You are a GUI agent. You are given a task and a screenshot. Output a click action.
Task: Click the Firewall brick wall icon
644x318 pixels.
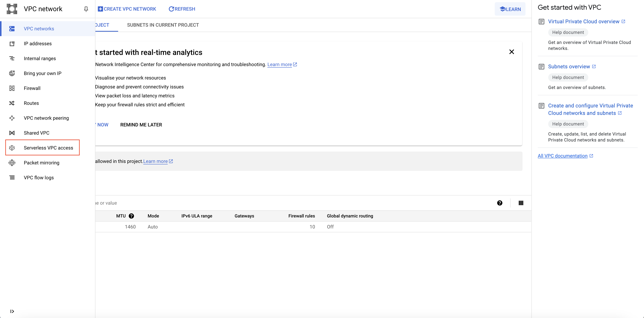(12, 88)
